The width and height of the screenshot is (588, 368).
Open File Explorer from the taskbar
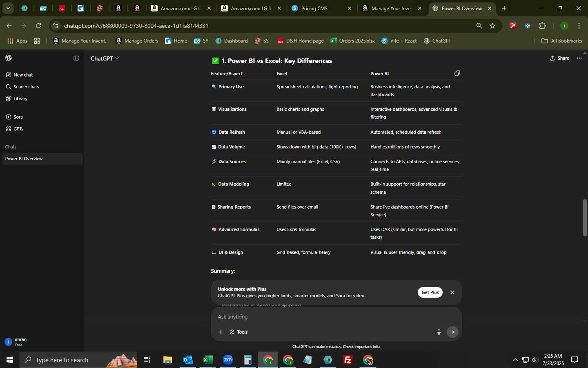tap(167, 360)
